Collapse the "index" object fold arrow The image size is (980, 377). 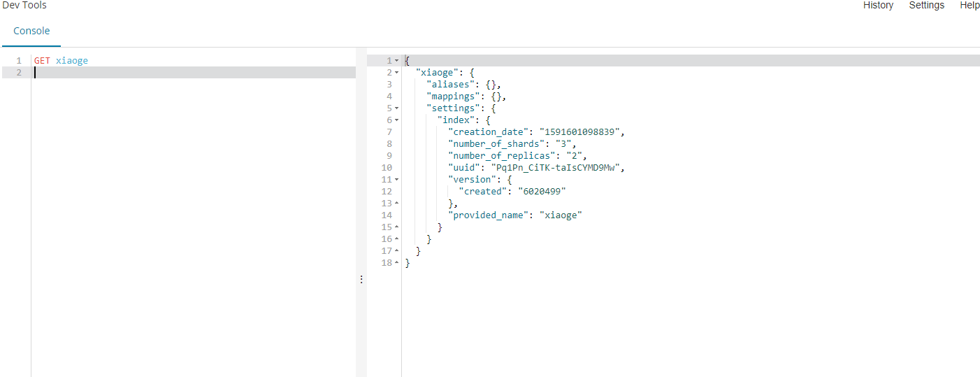click(x=397, y=120)
